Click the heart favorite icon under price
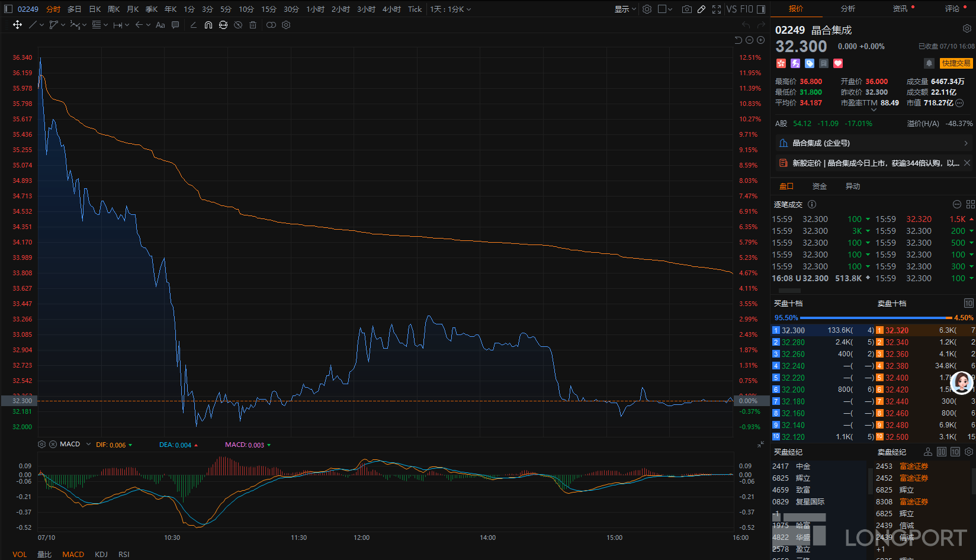The width and height of the screenshot is (976, 560). click(838, 63)
